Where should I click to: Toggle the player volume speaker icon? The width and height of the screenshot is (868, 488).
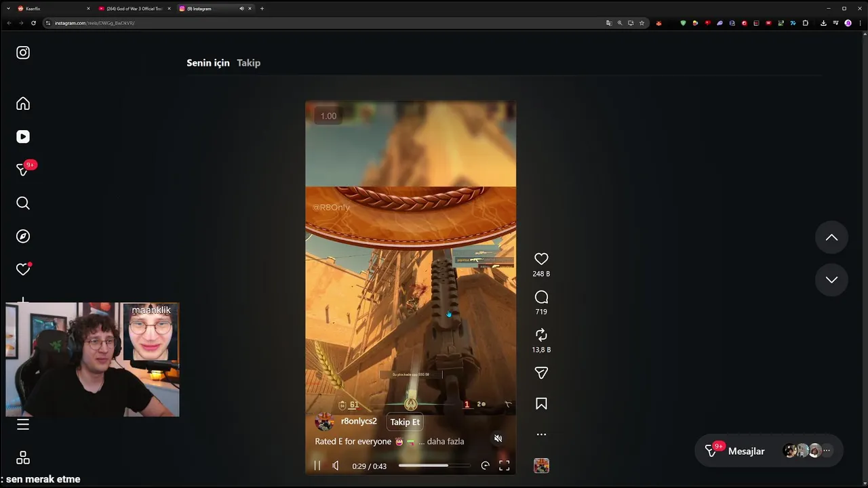click(336, 466)
